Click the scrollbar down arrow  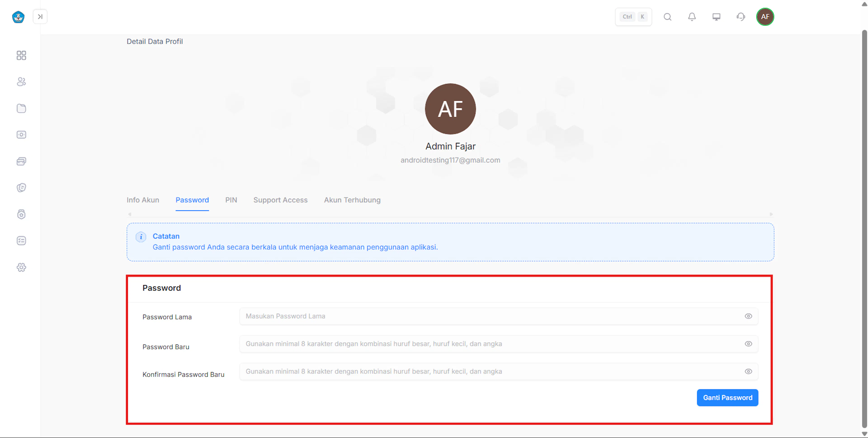click(864, 434)
